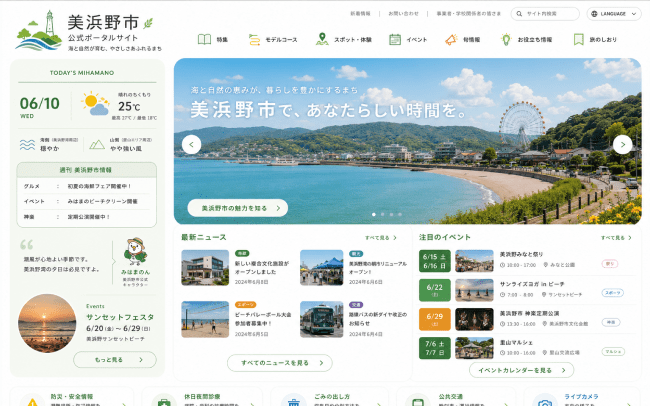Advance to the next hero slide
The width and height of the screenshot is (650, 406).
[623, 145]
